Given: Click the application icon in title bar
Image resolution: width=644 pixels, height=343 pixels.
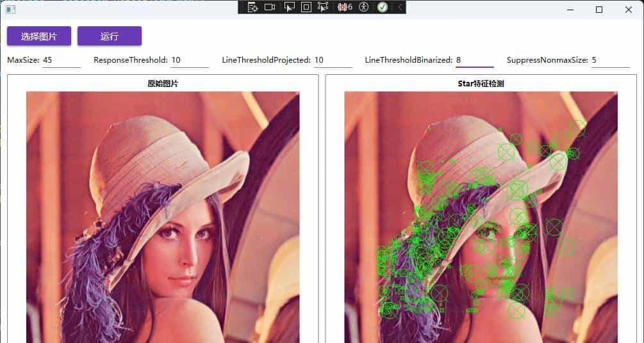Looking at the screenshot, I should [11, 10].
